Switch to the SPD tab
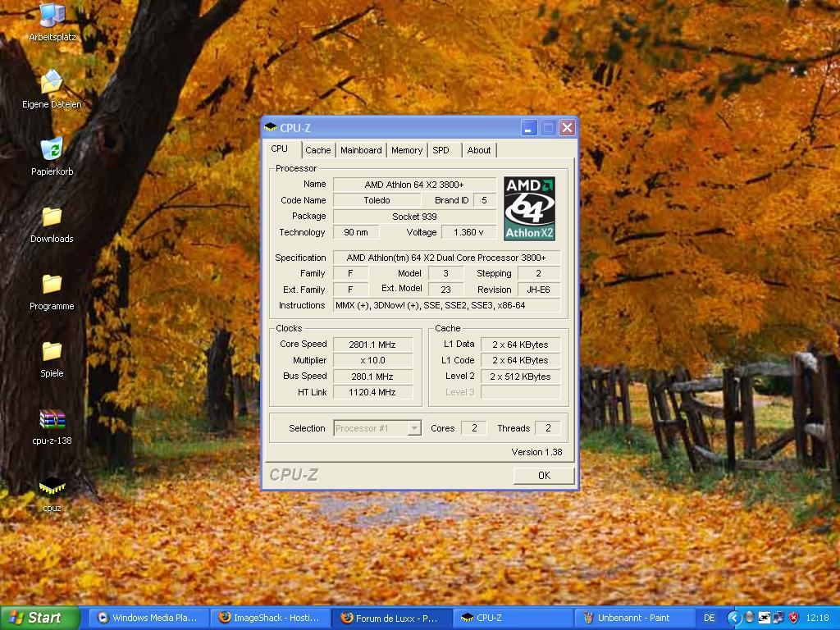840x630 pixels. pyautogui.click(x=441, y=151)
